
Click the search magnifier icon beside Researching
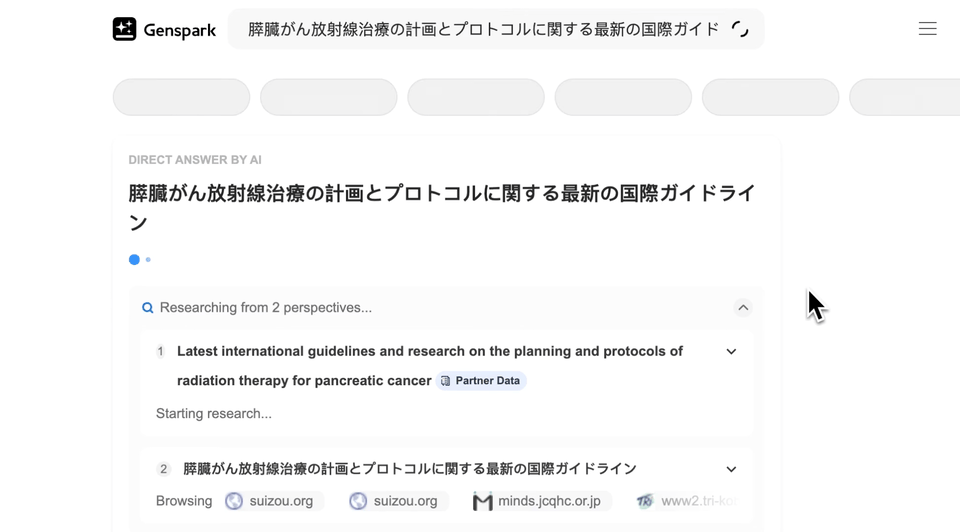[148, 308]
